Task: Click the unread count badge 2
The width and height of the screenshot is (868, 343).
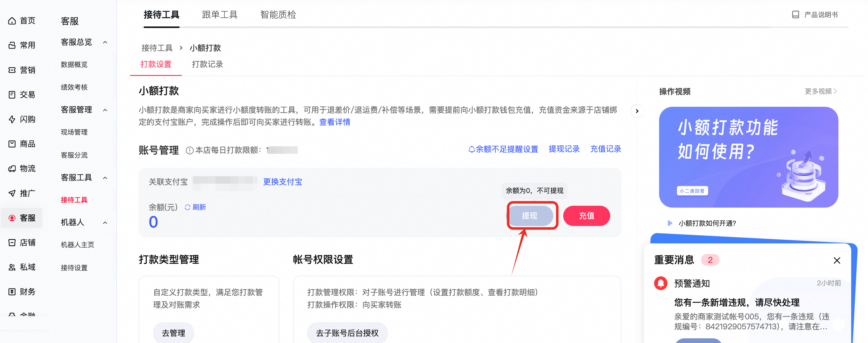Action: pyautogui.click(x=710, y=260)
